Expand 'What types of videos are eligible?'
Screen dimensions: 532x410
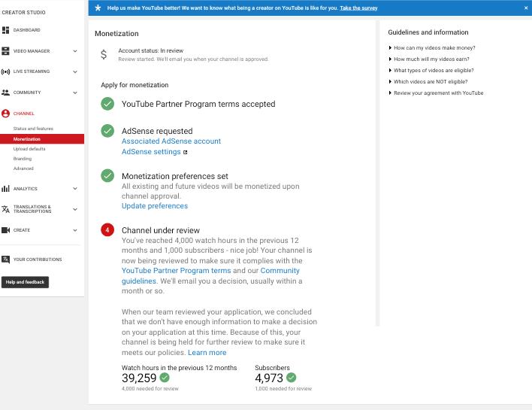point(431,70)
